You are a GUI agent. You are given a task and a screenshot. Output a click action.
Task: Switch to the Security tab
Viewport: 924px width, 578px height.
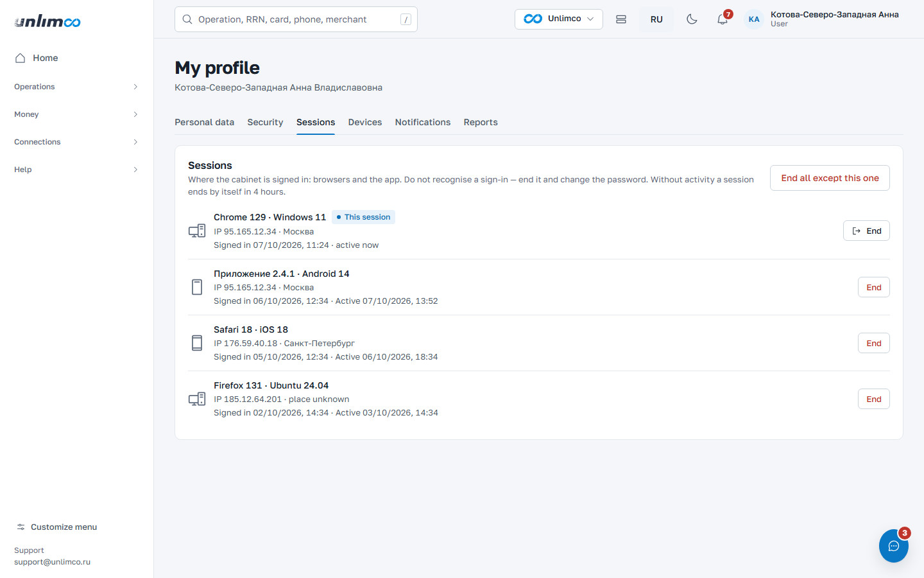coord(265,122)
